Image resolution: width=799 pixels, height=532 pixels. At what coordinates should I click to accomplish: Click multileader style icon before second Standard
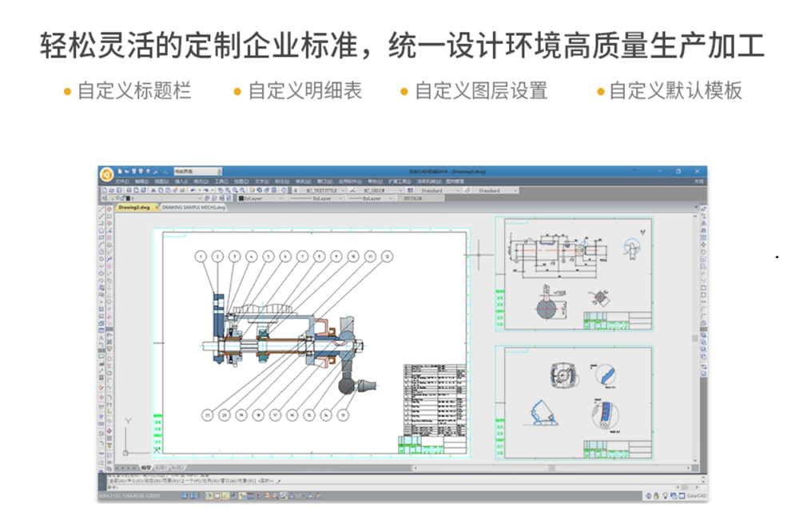(x=467, y=190)
